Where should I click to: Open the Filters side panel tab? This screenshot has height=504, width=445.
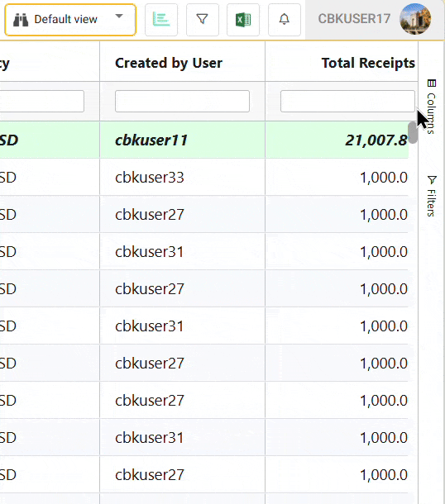click(432, 196)
